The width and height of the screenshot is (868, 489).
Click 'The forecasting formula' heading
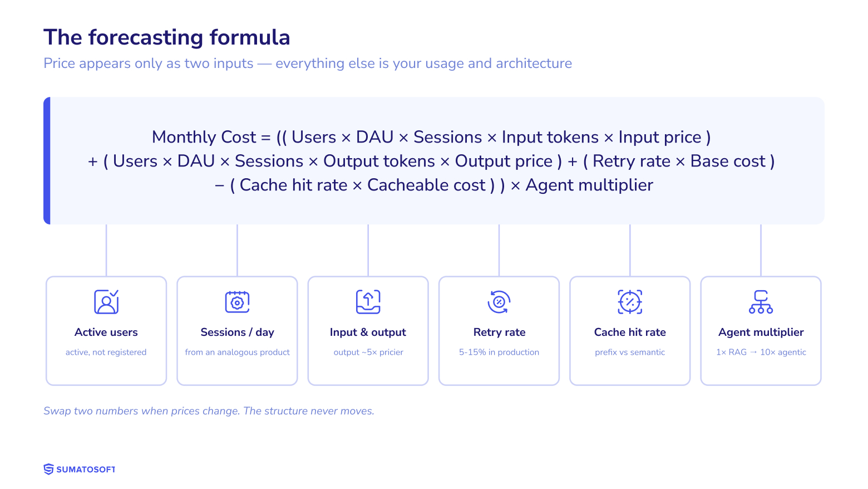pyautogui.click(x=167, y=37)
